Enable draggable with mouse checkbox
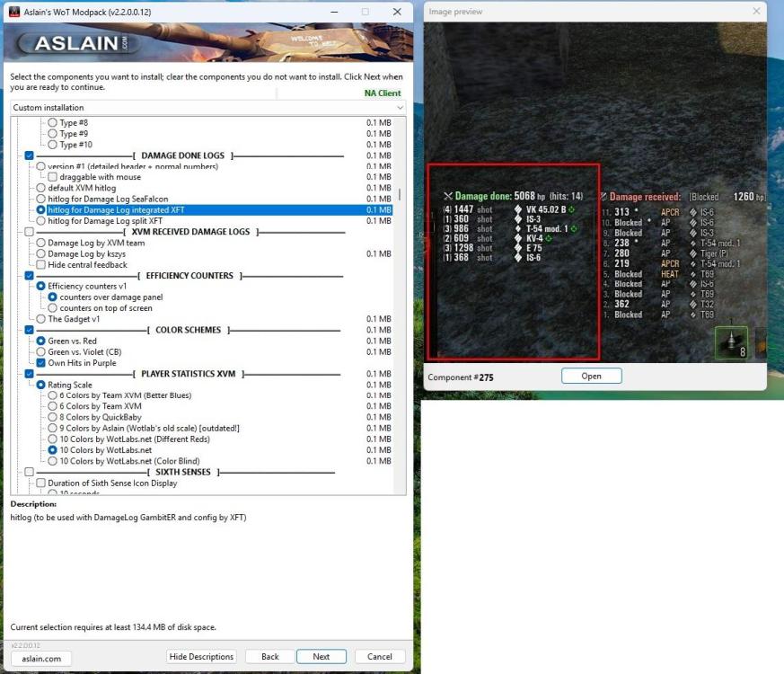The image size is (784, 674). pos(52,177)
